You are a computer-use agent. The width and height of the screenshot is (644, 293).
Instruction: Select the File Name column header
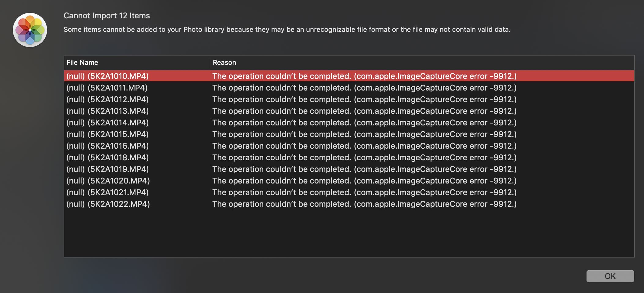click(x=82, y=62)
